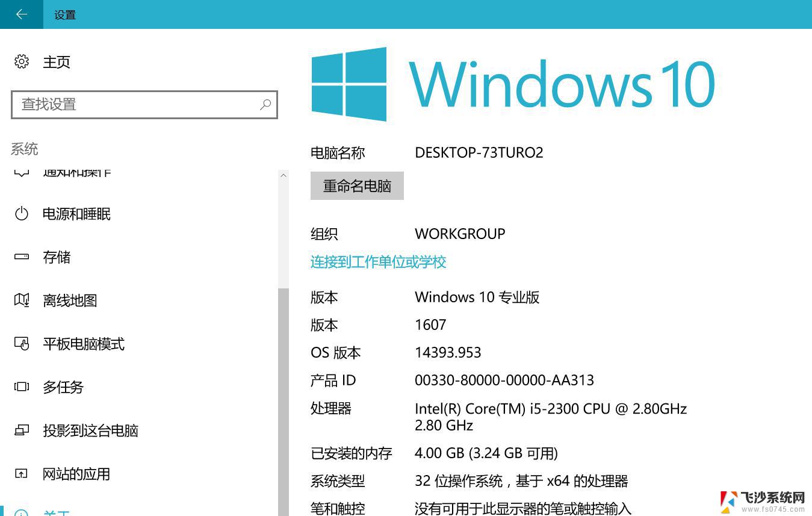Click computer name DESKTOP-73TURO2
Screen dimensions: 812x516
tap(479, 153)
